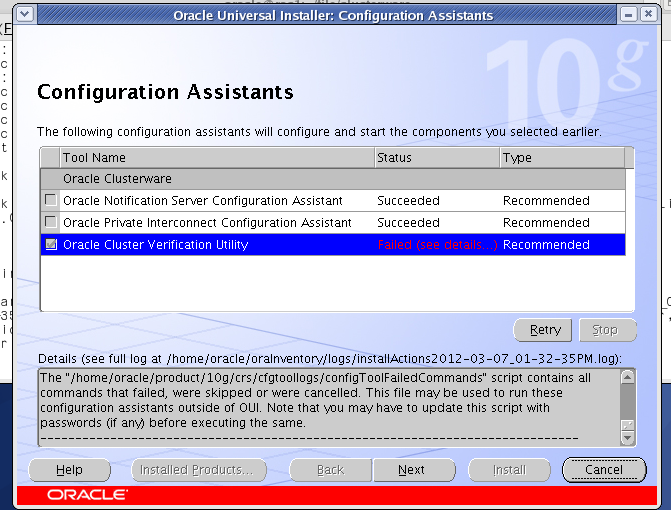Click the Details pane scrollbar track
This screenshot has height=510, width=671.
[627, 401]
